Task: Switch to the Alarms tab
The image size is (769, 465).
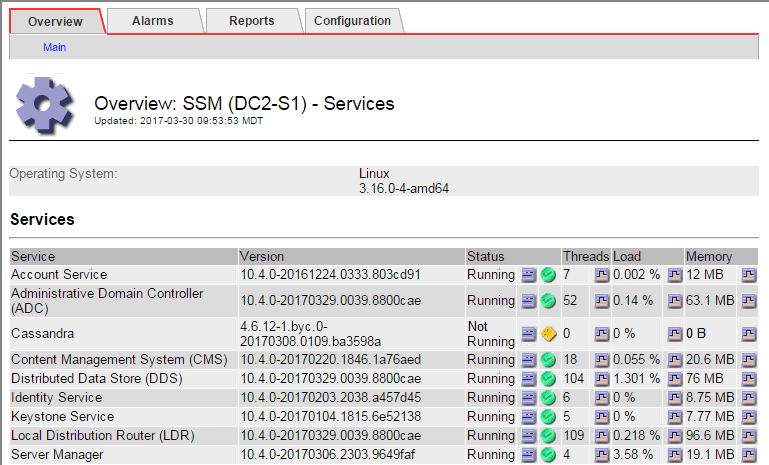Action: coord(152,21)
